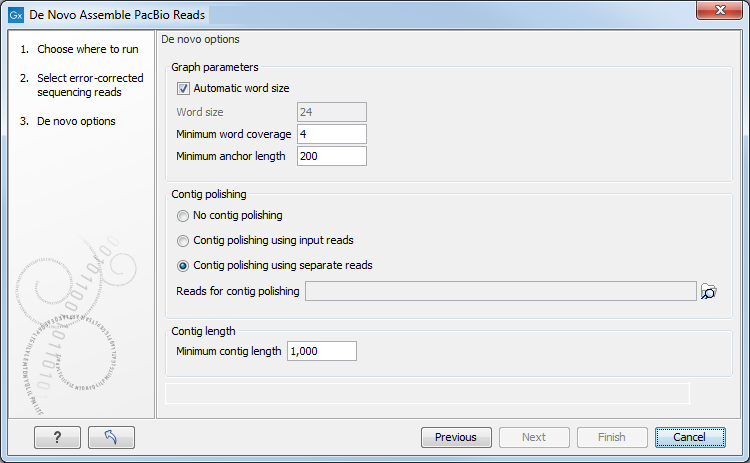Edit the Minimum anchor length field
Screen dimensions: 750x463
pyautogui.click(x=332, y=156)
